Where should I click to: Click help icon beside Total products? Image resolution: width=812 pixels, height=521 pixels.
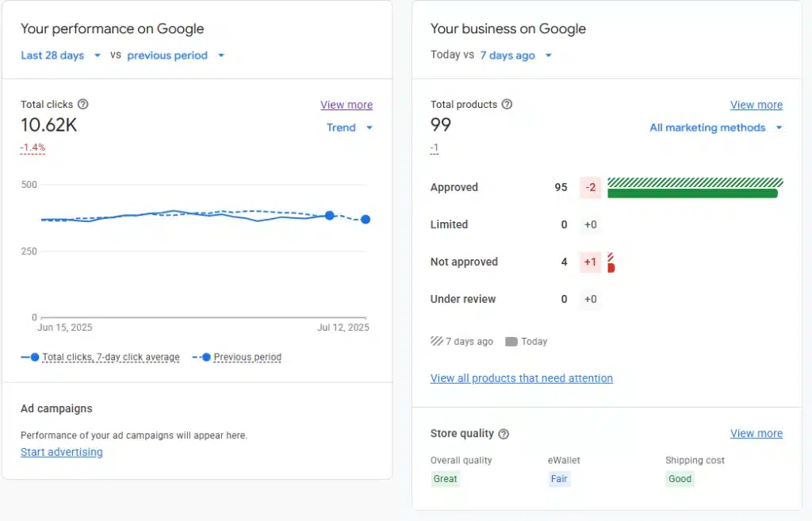507,105
